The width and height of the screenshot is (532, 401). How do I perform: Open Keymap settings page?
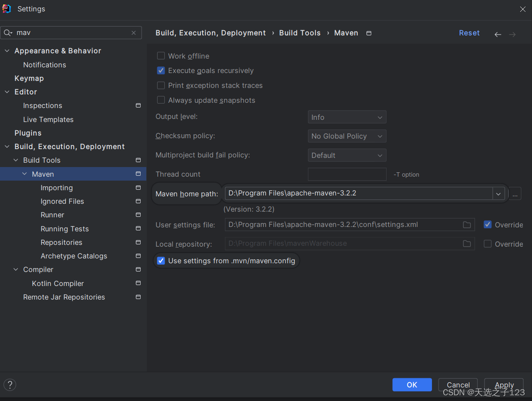pyautogui.click(x=29, y=78)
